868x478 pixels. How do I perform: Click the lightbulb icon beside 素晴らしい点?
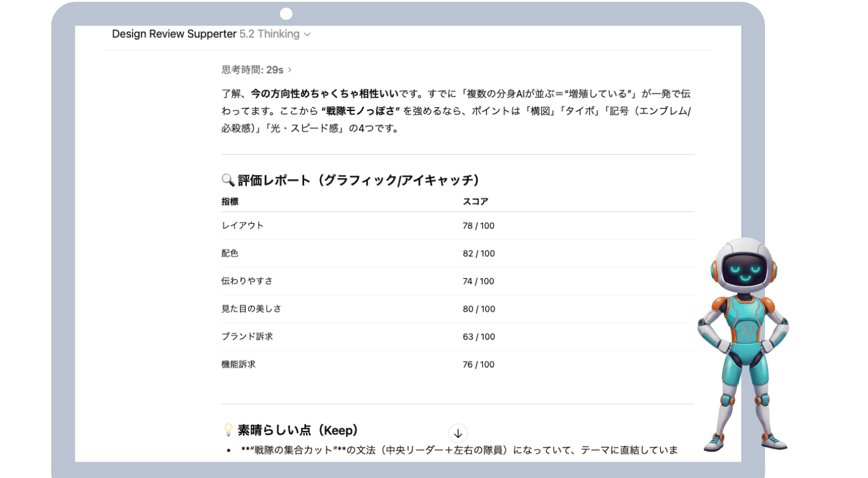tap(229, 430)
